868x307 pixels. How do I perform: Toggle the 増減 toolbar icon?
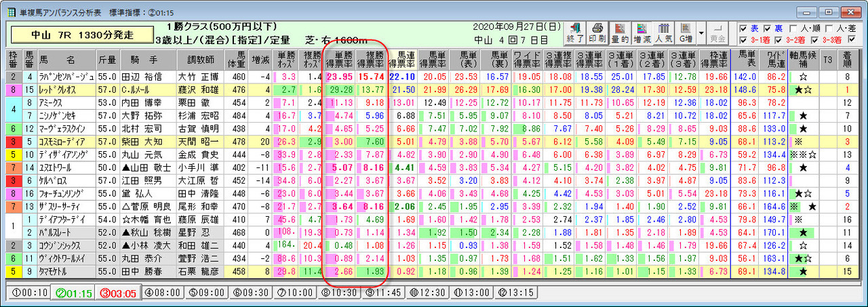point(642,33)
